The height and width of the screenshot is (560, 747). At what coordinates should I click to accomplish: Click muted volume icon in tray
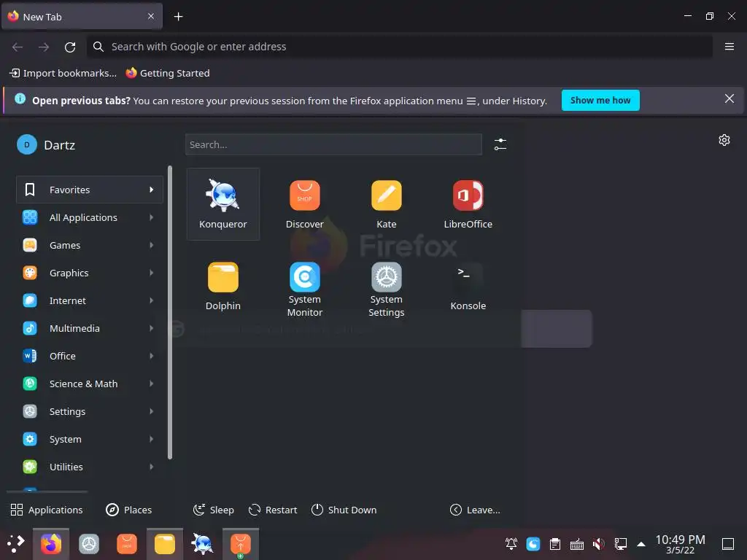pyautogui.click(x=598, y=544)
